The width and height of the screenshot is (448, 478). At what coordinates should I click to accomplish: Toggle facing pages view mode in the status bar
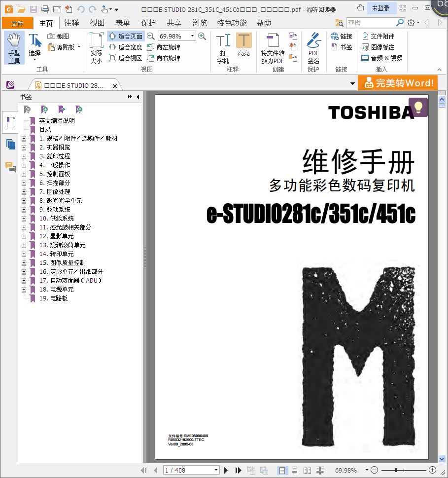[308, 471]
